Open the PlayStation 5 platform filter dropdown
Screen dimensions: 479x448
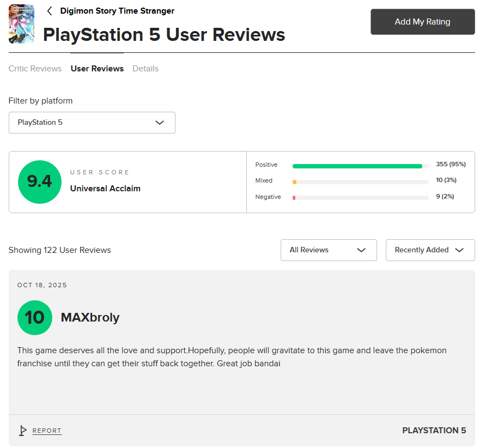tap(92, 123)
